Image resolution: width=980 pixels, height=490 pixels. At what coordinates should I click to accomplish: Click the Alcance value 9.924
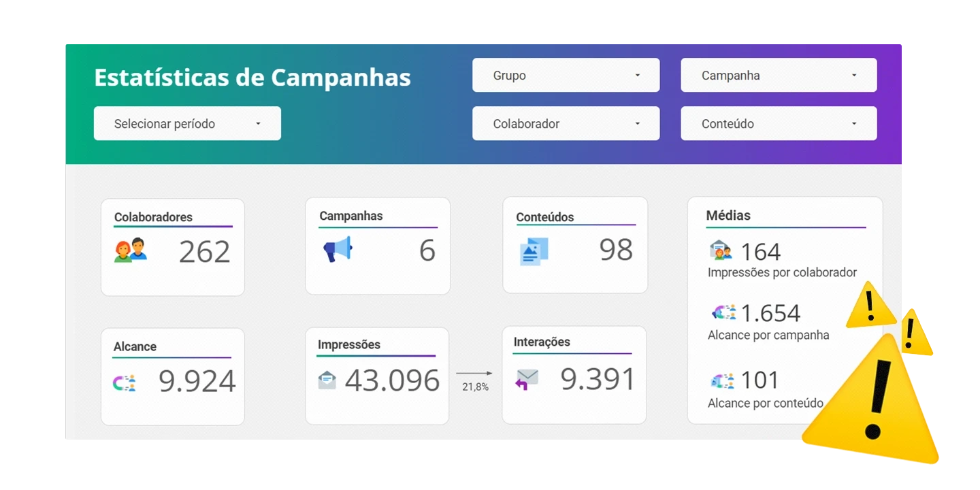click(x=197, y=381)
